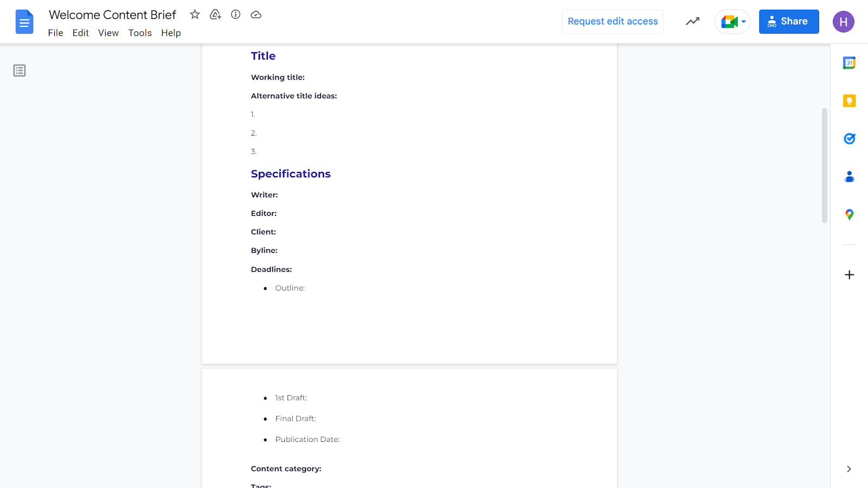Click the Final Draft: bullet item
Screen dimensions: 868x488
point(295,419)
